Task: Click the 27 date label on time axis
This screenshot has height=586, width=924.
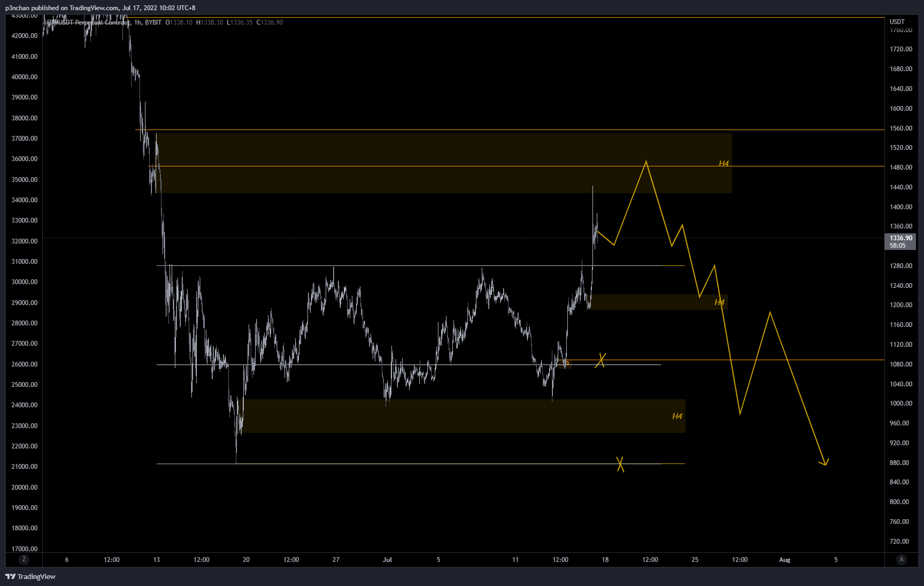Action: (x=336, y=560)
